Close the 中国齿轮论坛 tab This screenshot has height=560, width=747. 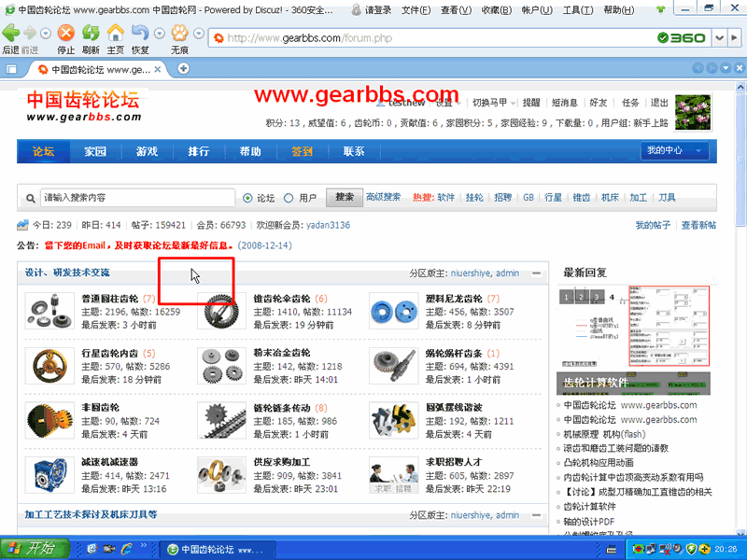pyautogui.click(x=158, y=69)
